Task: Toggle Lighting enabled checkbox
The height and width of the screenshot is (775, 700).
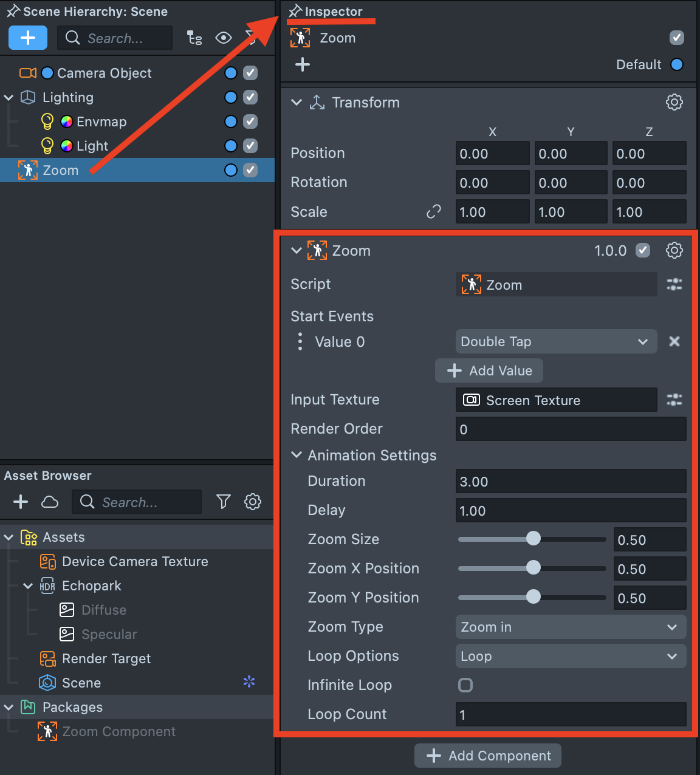Action: (250, 97)
